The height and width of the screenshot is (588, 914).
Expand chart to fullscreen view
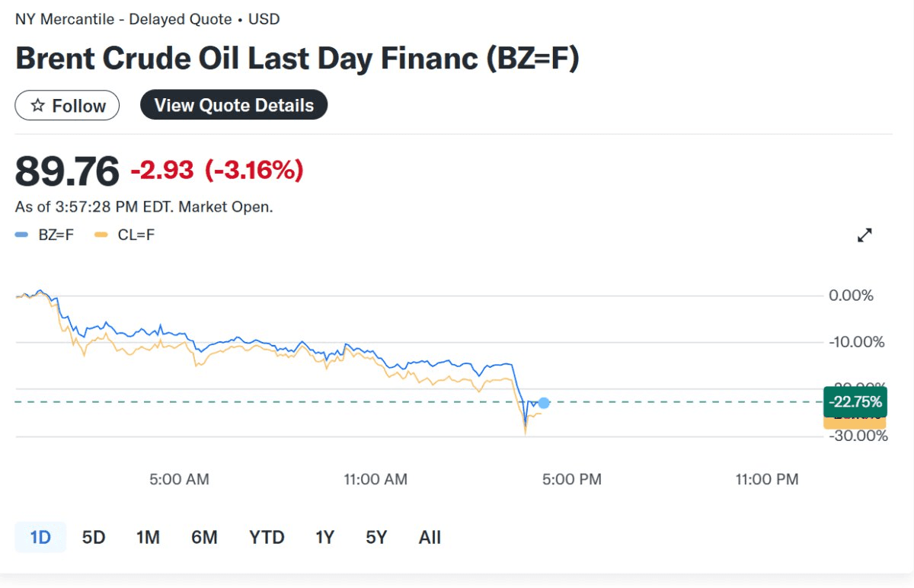tap(864, 235)
